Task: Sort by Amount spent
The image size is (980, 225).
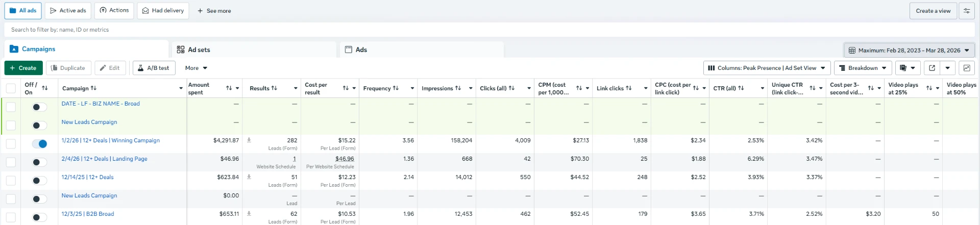Action: [x=229, y=88]
